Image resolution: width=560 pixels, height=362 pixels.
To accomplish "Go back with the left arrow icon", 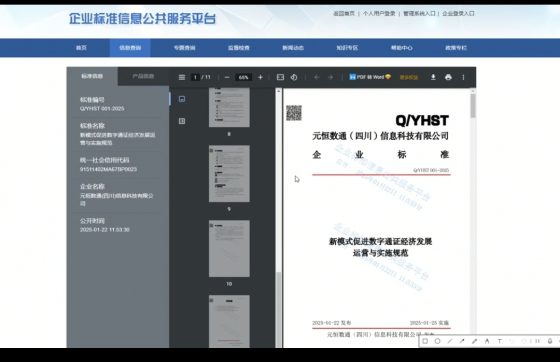I will tap(316, 77).
